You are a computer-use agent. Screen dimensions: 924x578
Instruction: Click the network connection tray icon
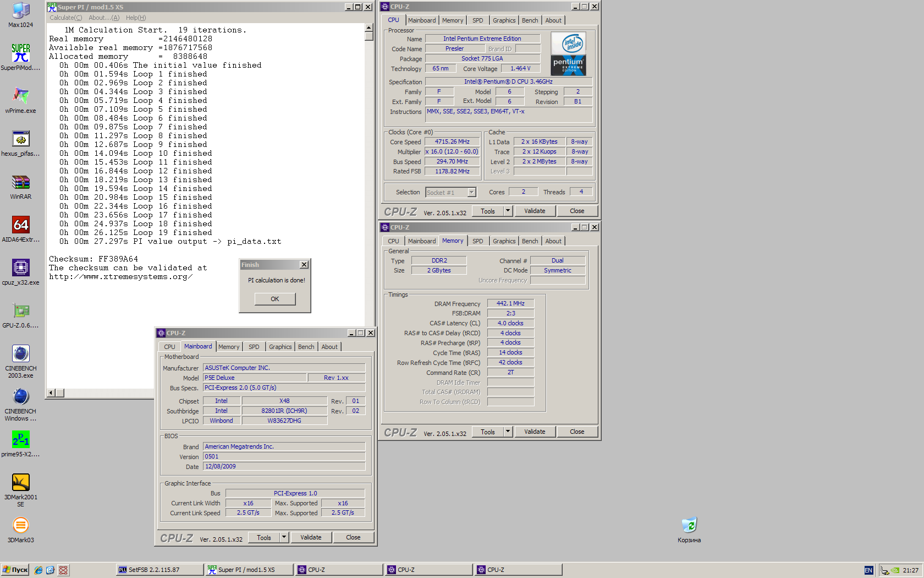[x=884, y=570]
